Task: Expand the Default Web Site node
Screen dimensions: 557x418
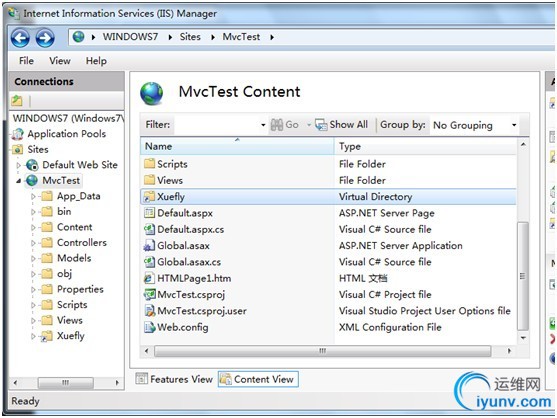Action: tap(19, 165)
